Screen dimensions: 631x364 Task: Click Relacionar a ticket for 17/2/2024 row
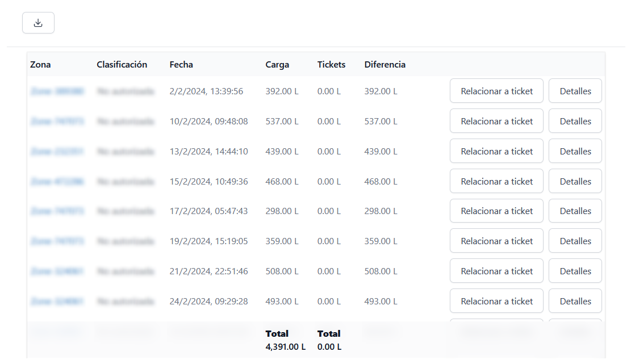pos(496,211)
